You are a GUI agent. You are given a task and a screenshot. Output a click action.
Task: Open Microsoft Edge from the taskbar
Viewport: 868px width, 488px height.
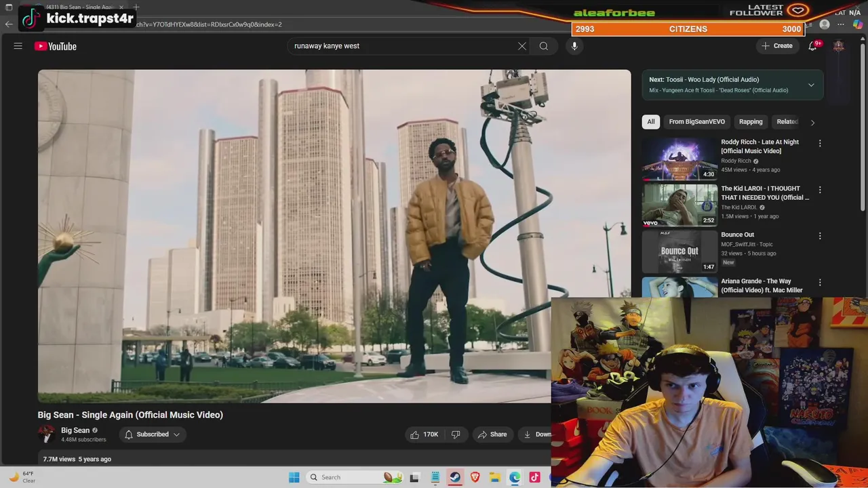[515, 477]
